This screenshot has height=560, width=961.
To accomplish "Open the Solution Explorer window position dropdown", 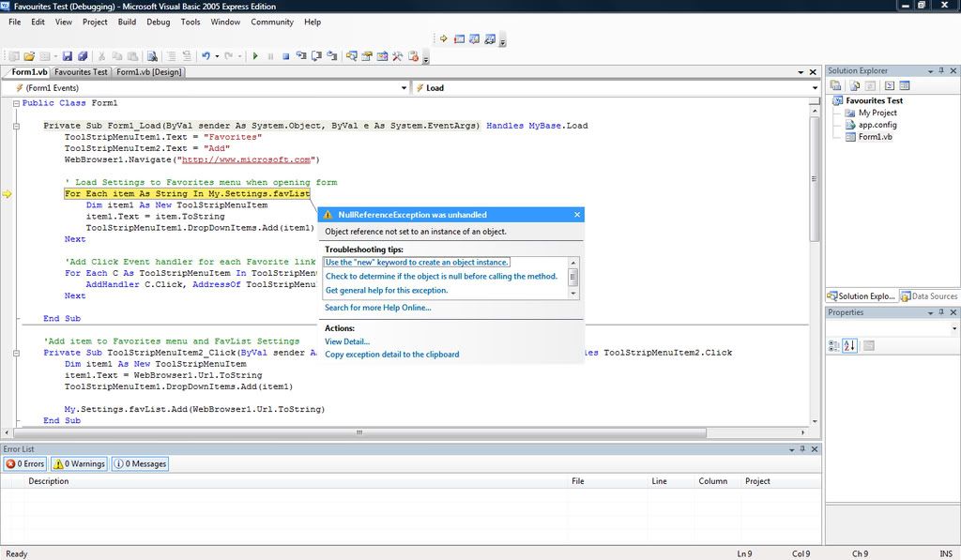I will 930,71.
